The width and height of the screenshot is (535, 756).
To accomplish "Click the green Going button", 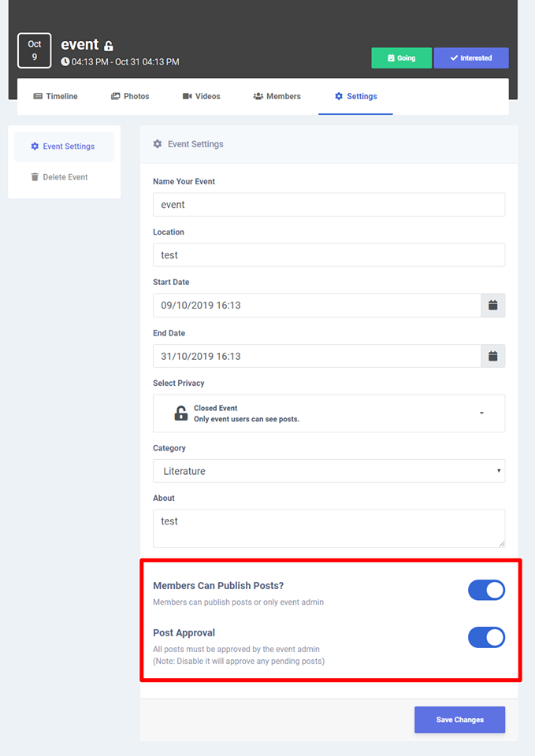I will pos(401,57).
